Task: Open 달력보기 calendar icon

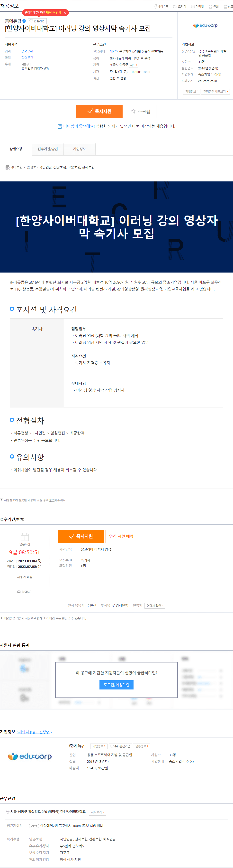Action: [x=25, y=592]
